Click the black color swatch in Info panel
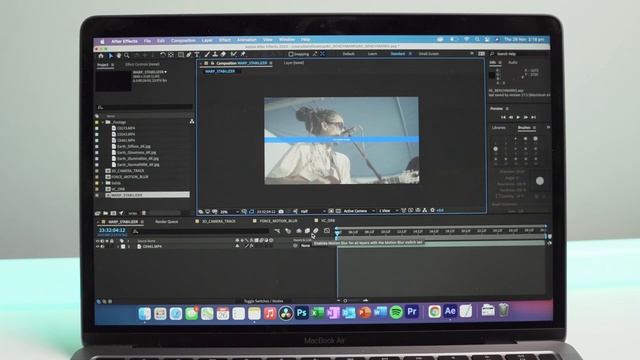This screenshot has width=640, height=360. (x=492, y=75)
